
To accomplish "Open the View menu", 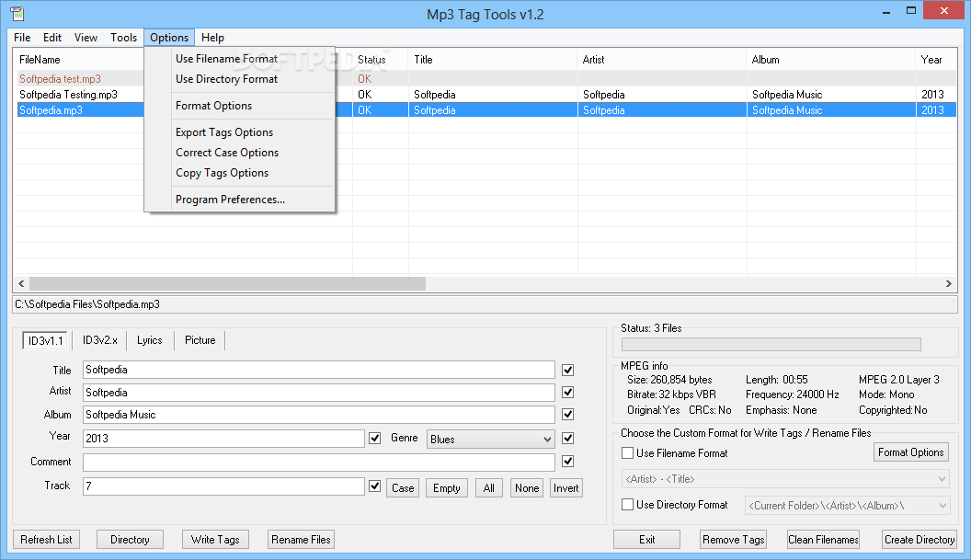I will pyautogui.click(x=86, y=38).
